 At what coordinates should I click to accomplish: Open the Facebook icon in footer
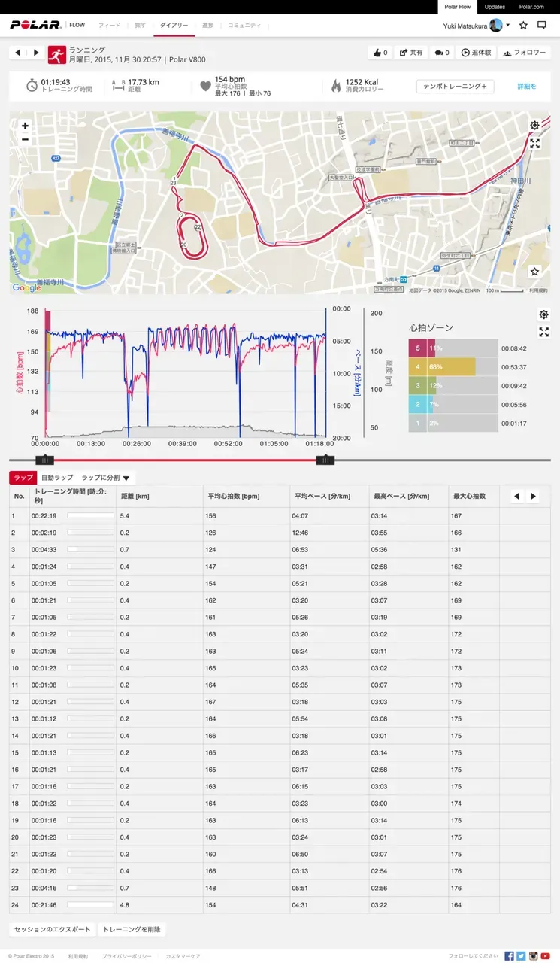click(x=509, y=955)
